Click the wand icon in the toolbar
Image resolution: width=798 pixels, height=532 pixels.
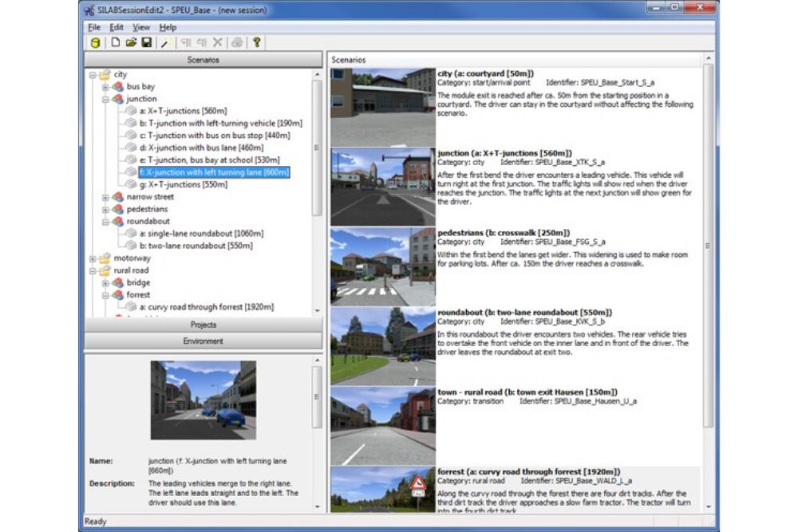pos(165,43)
